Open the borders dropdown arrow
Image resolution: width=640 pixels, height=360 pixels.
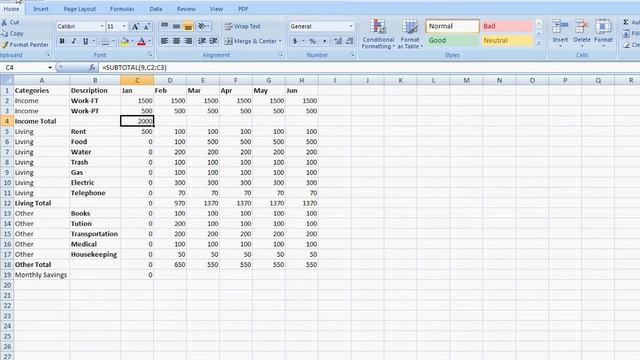[x=113, y=41]
